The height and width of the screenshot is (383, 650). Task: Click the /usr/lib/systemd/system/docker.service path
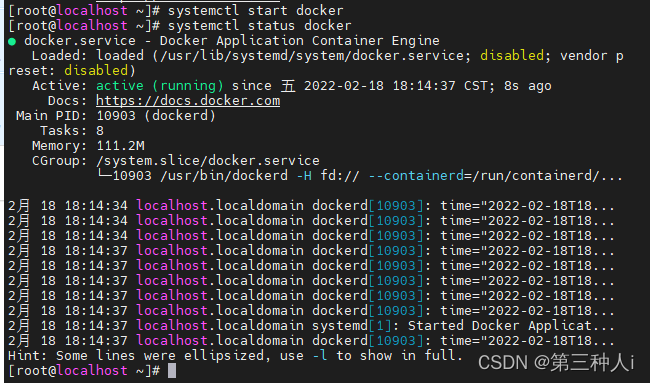click(x=311, y=56)
